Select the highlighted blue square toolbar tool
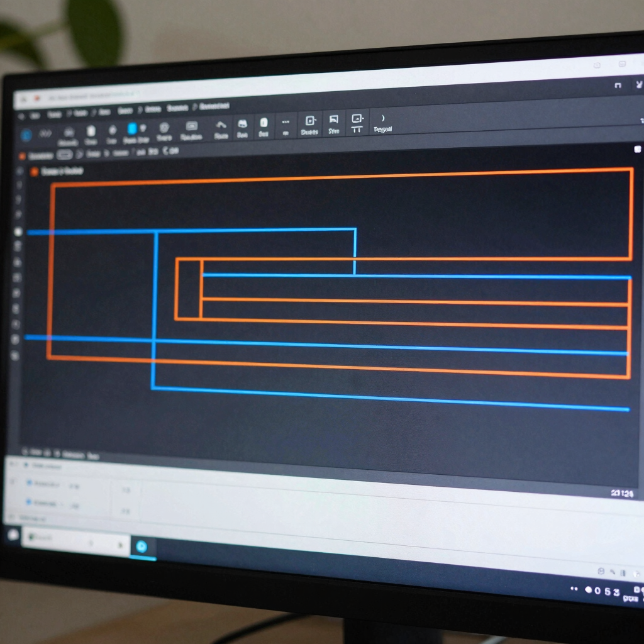The width and height of the screenshot is (644, 644). 132,128
